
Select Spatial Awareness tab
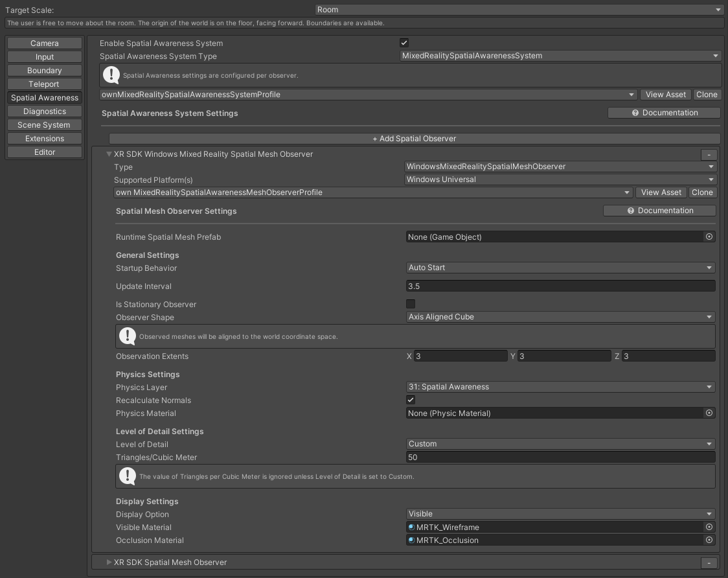[x=45, y=98]
